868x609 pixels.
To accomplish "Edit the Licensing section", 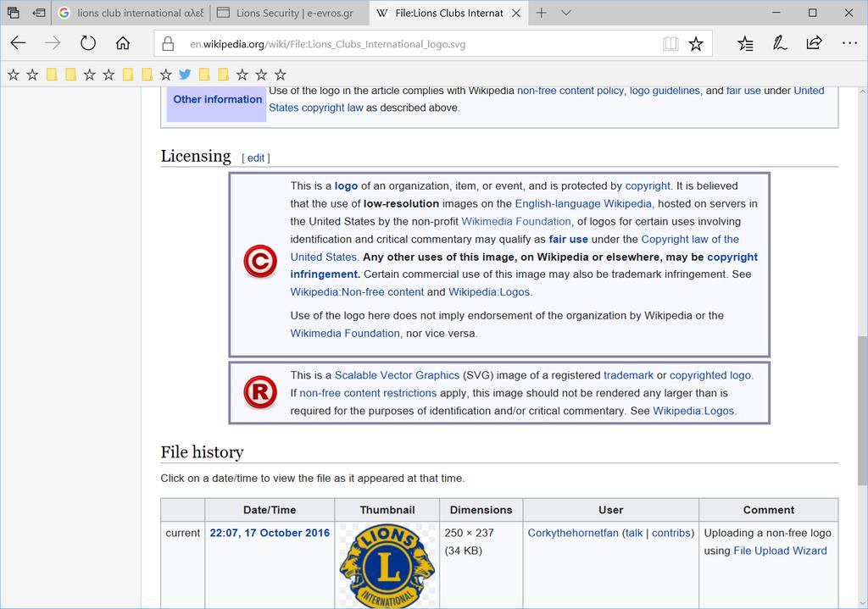I will pyautogui.click(x=256, y=158).
